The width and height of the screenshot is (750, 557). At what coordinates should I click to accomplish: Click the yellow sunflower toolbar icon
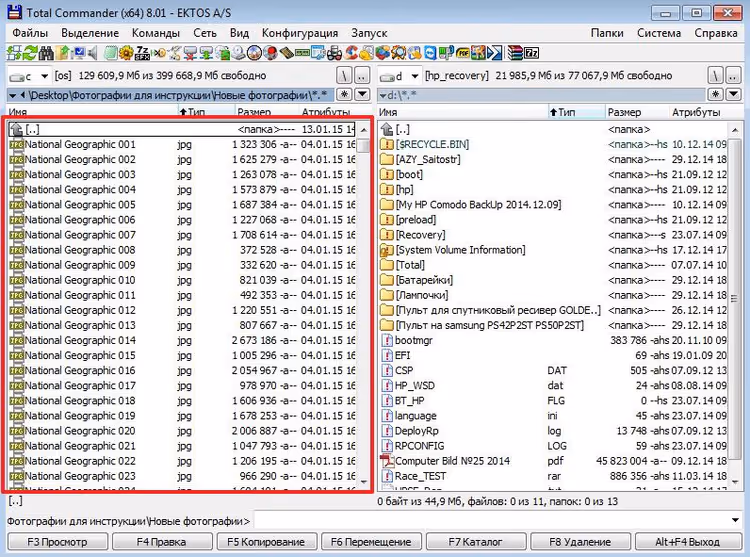(x=126, y=53)
